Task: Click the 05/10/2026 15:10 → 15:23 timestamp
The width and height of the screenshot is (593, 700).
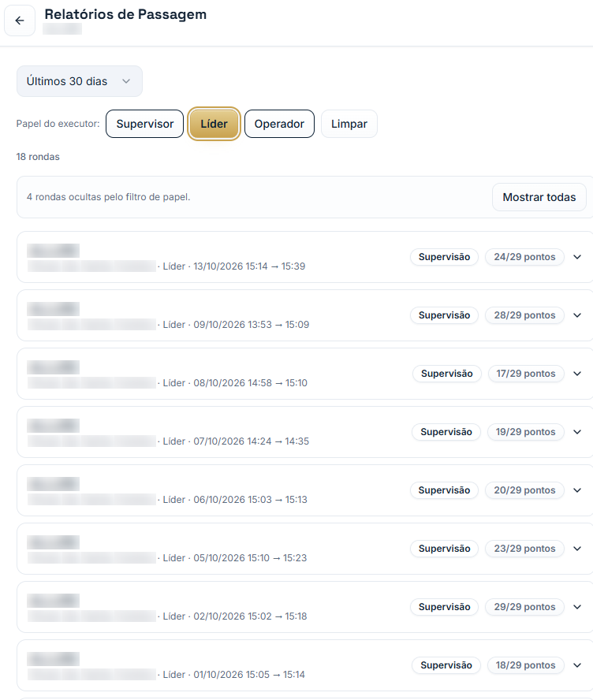Action: pyautogui.click(x=250, y=558)
